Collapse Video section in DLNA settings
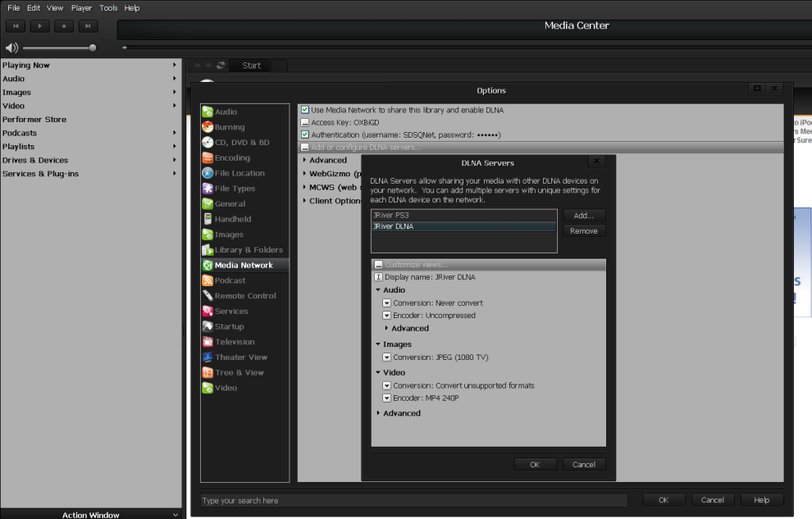The height and width of the screenshot is (519, 812). click(x=378, y=372)
